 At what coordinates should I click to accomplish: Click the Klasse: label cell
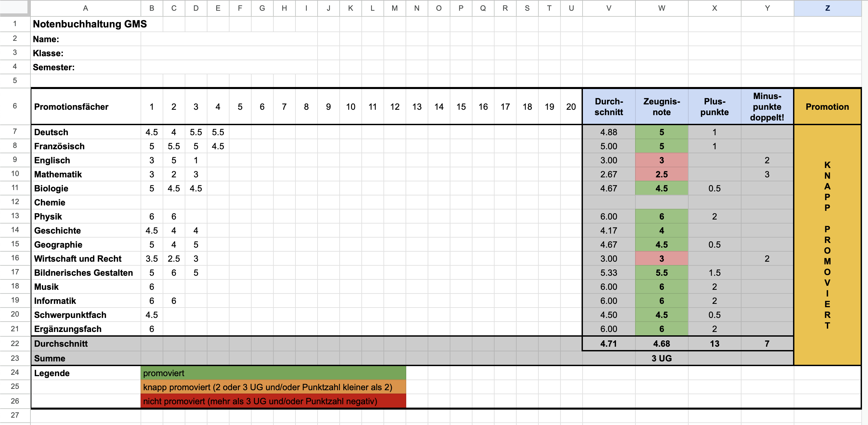[48, 53]
